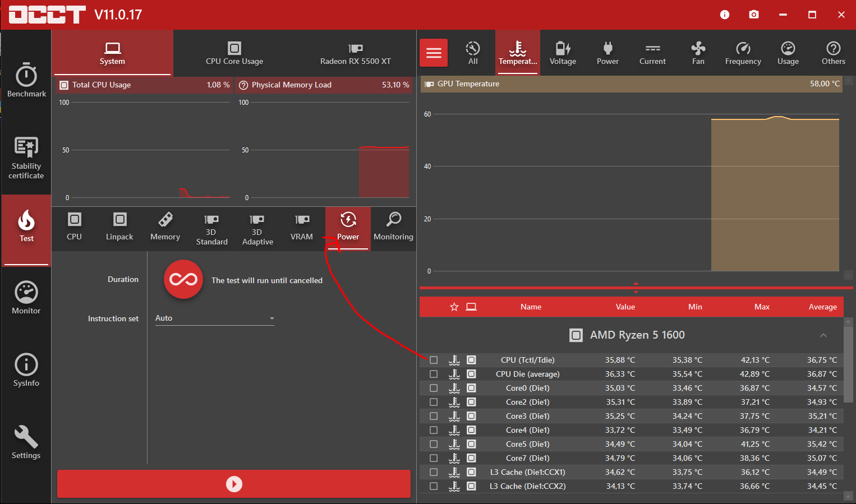
Task: Click the scroll-down arrow of the sensor table
Action: coord(848,496)
